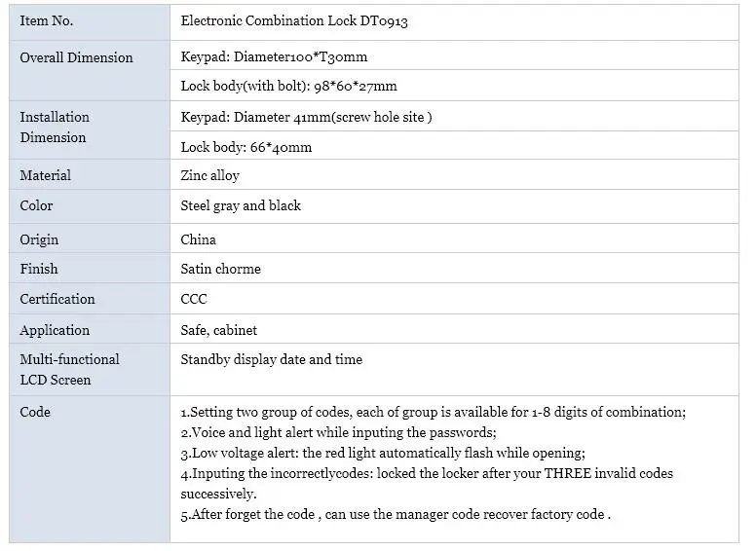
Task: Click the 'Keypad: Diameter 41mm' screw hole text
Action: [x=306, y=117]
